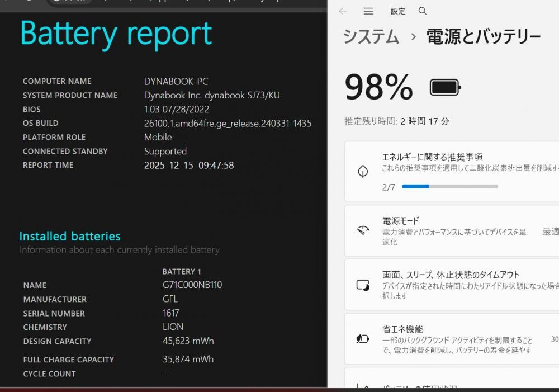Image resolution: width=559 pixels, height=392 pixels.
Task: Click the 98% battery percentage
Action: [x=378, y=87]
